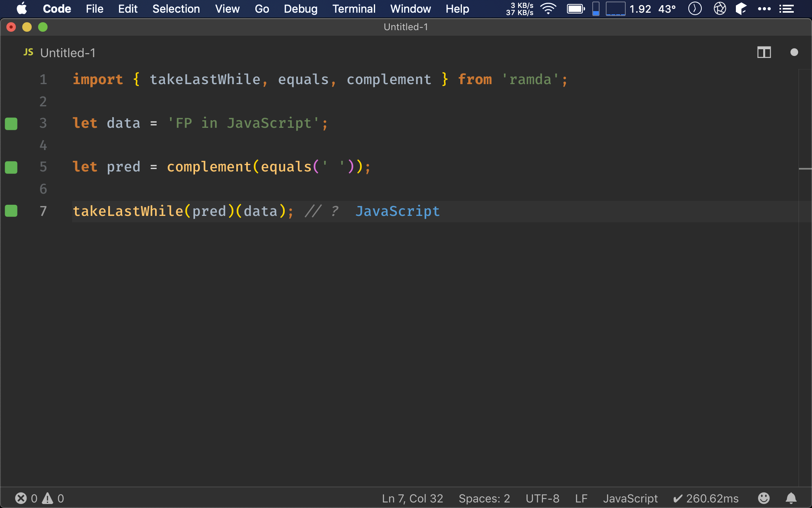Click the aperture-shaped menu bar icon
The height and width of the screenshot is (508, 812).
pos(720,9)
